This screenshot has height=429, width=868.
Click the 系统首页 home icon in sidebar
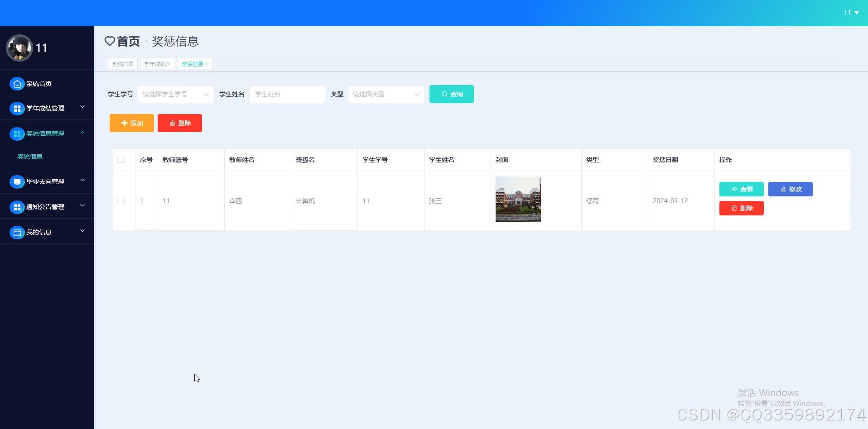coord(17,84)
